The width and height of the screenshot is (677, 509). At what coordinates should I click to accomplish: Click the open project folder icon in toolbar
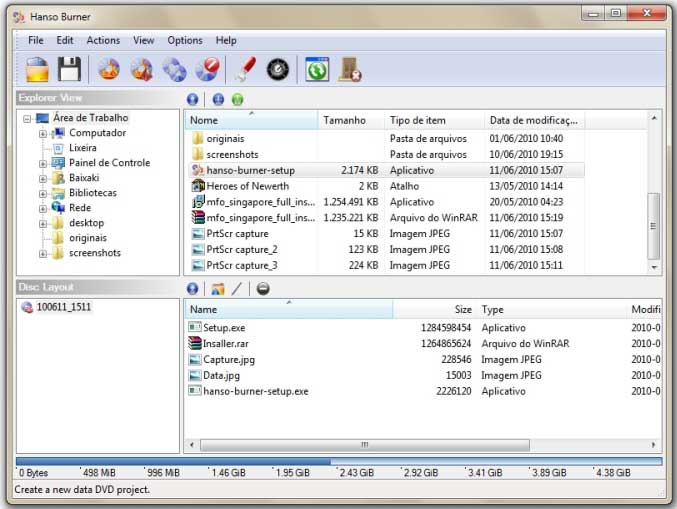pyautogui.click(x=37, y=69)
